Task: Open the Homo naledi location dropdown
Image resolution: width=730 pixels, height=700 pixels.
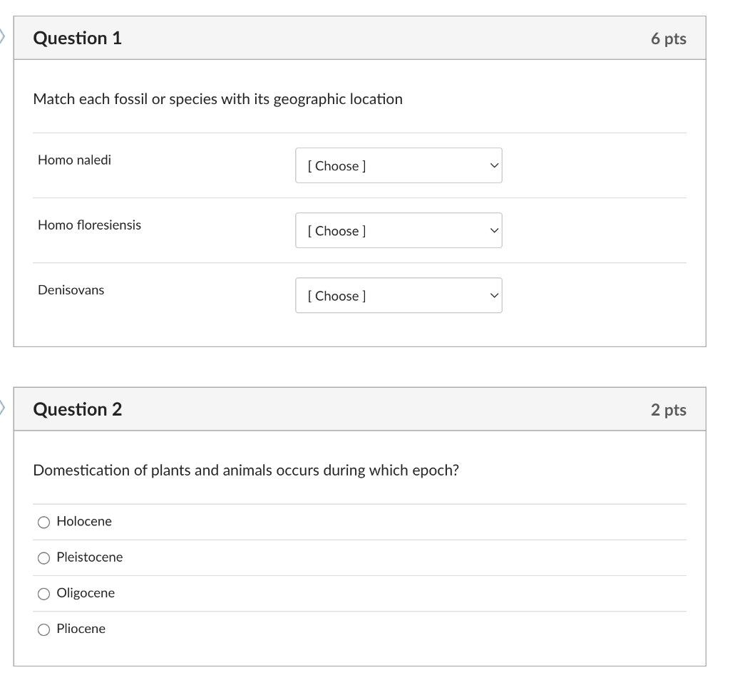Action: click(x=399, y=165)
